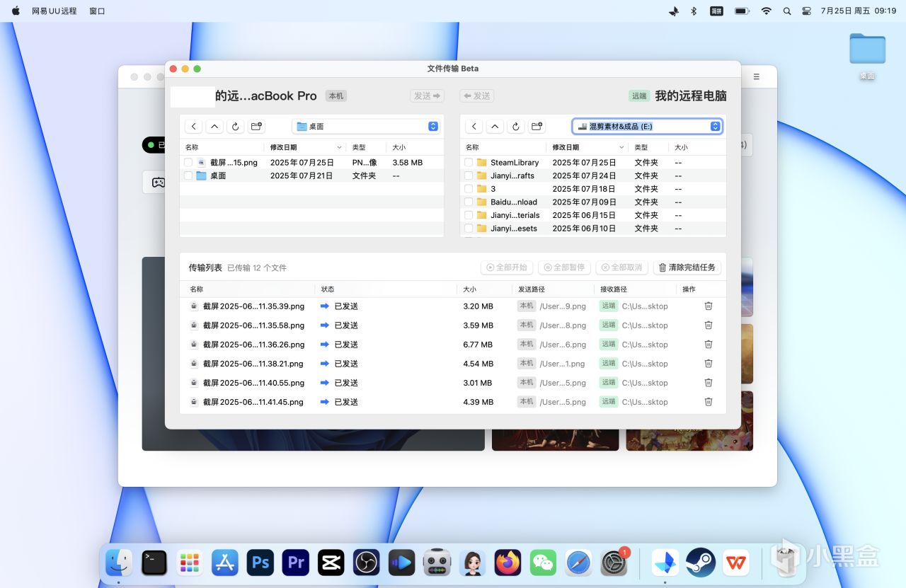Open OBS from the dock
906x588 pixels.
tap(367, 563)
